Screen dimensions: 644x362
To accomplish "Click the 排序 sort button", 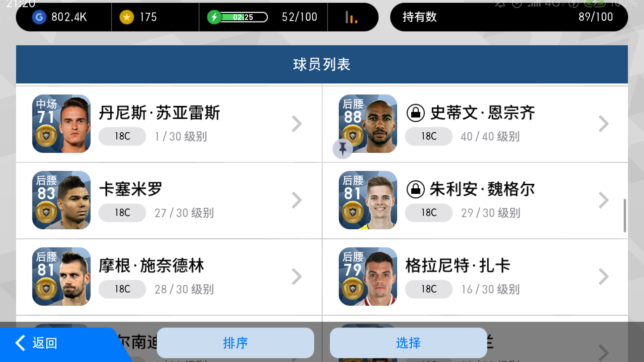I will (235, 343).
